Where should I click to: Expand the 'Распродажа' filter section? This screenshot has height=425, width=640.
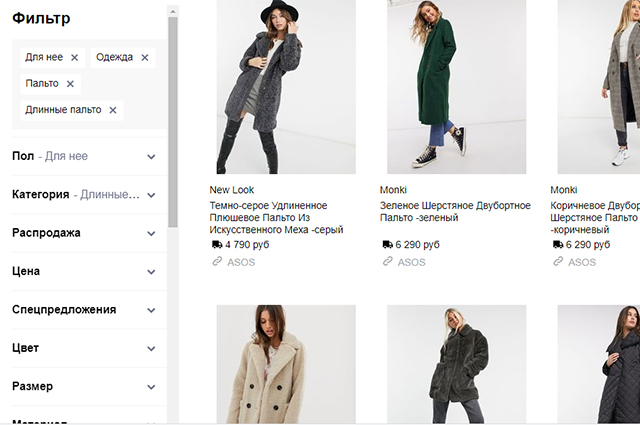pyautogui.click(x=151, y=233)
